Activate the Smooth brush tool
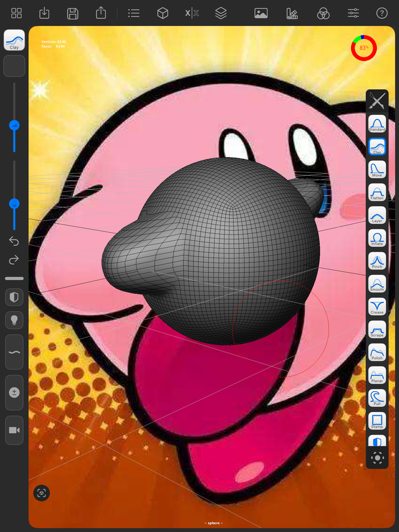 [x=377, y=284]
